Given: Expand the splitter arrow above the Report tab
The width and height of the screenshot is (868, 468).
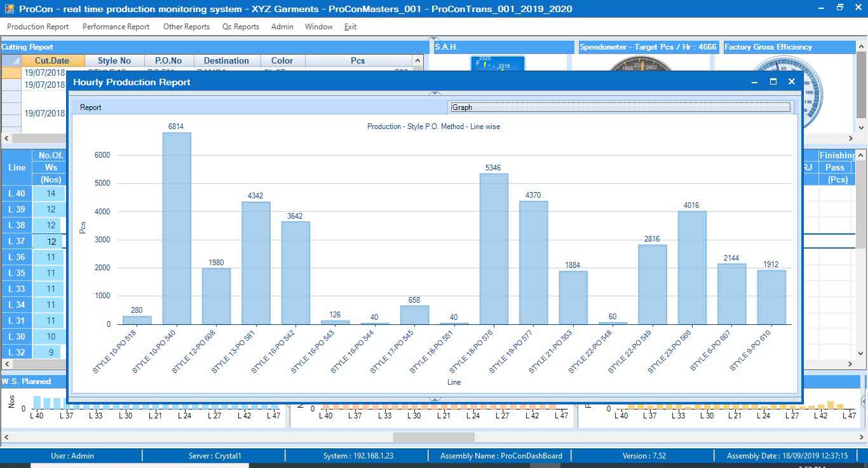Looking at the screenshot, I should (x=435, y=93).
